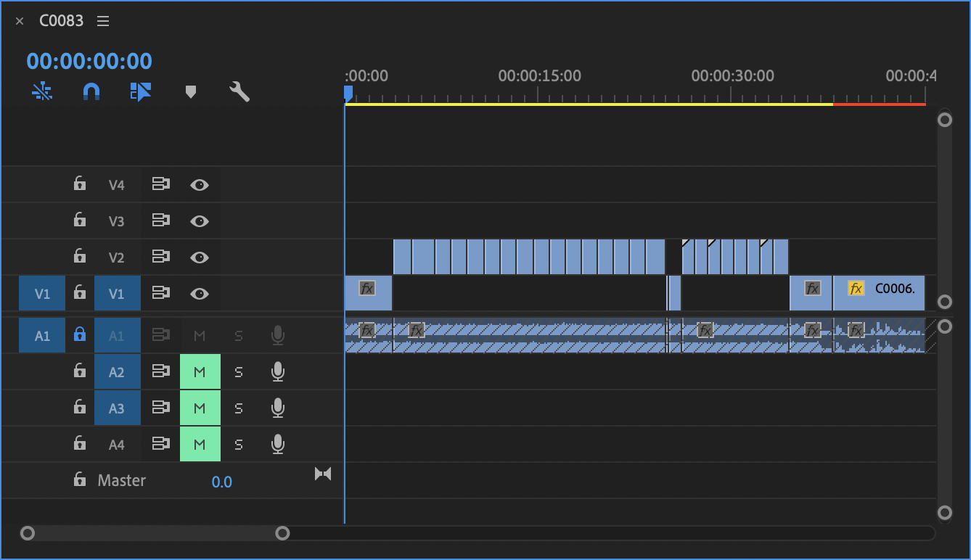This screenshot has width=971, height=560.
Task: Enable voice-over record on A2
Action: pos(277,372)
